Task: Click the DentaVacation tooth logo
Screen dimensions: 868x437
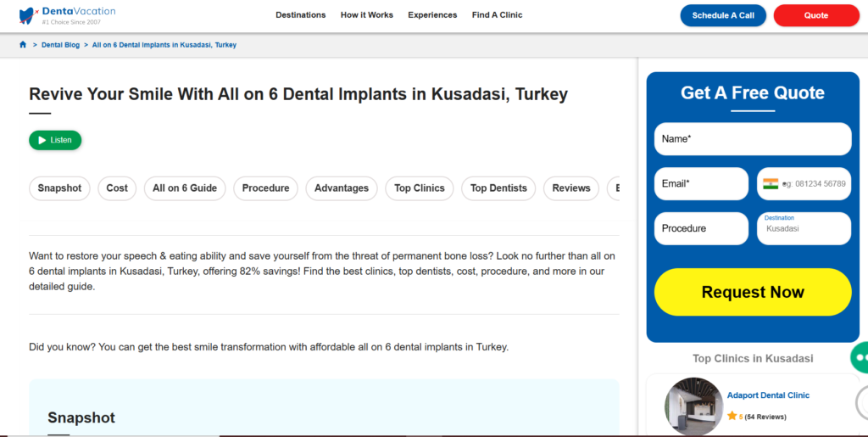Action: (27, 14)
